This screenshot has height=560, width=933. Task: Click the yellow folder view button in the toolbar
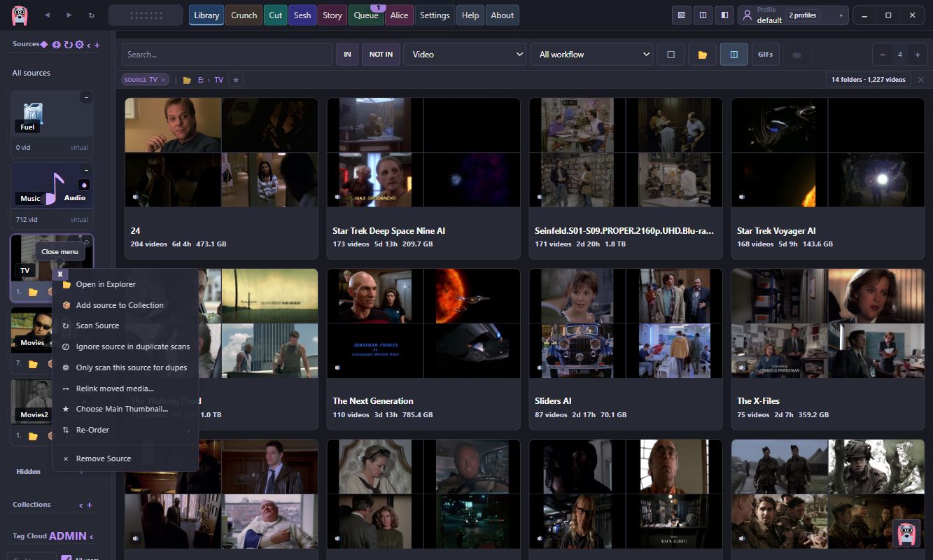point(702,55)
